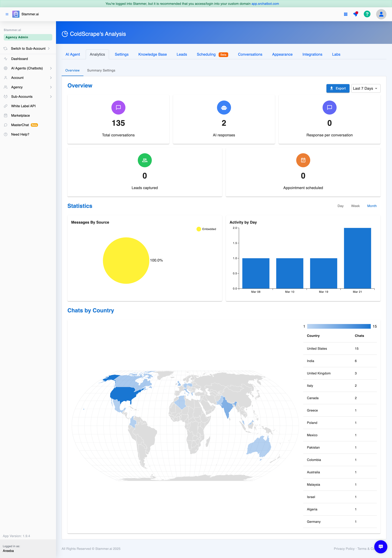Open the Scheduling Beta tab
Image resolution: width=392 pixels, height=558 pixels.
212,54
